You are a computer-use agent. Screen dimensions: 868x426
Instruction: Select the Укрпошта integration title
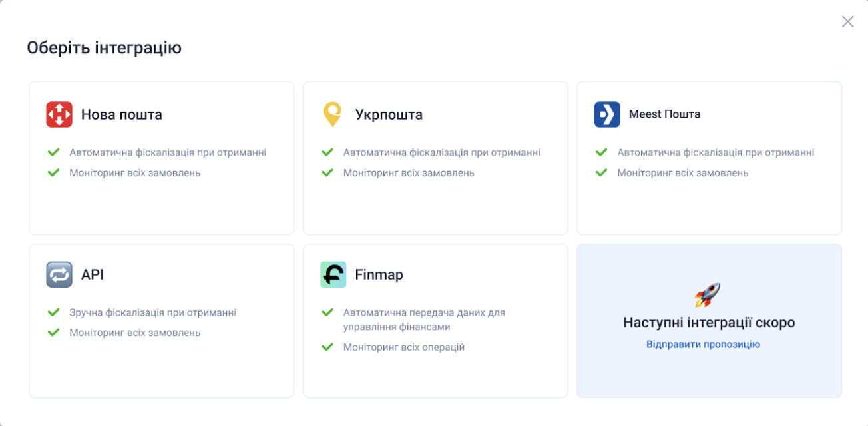click(389, 114)
